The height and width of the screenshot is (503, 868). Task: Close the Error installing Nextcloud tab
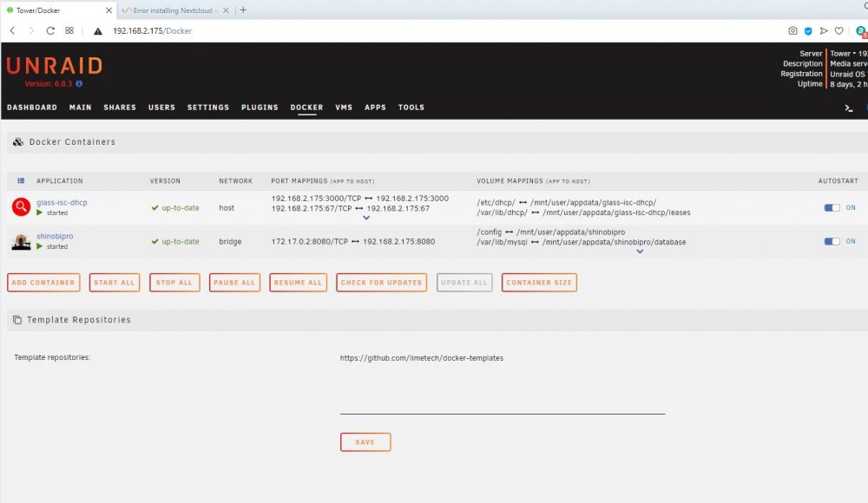[226, 10]
